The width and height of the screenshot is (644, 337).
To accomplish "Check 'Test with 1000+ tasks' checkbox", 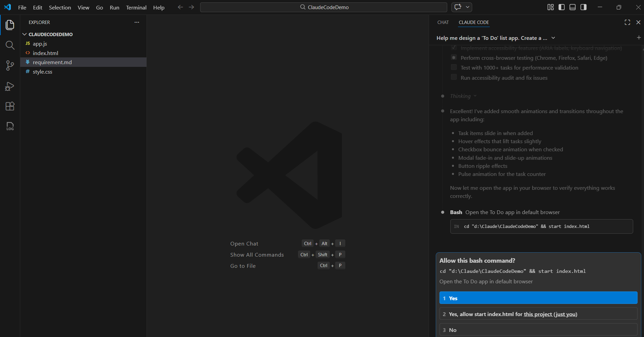I will click(x=454, y=68).
